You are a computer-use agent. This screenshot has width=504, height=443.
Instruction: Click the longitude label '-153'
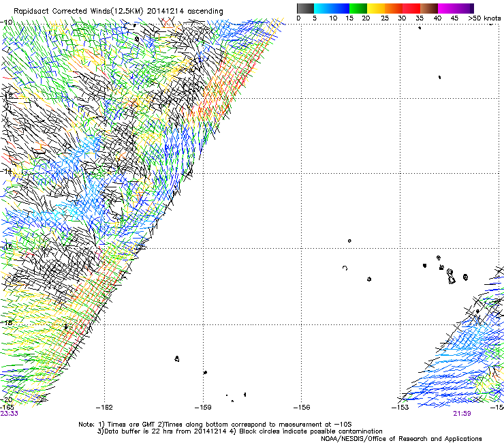[400, 408]
